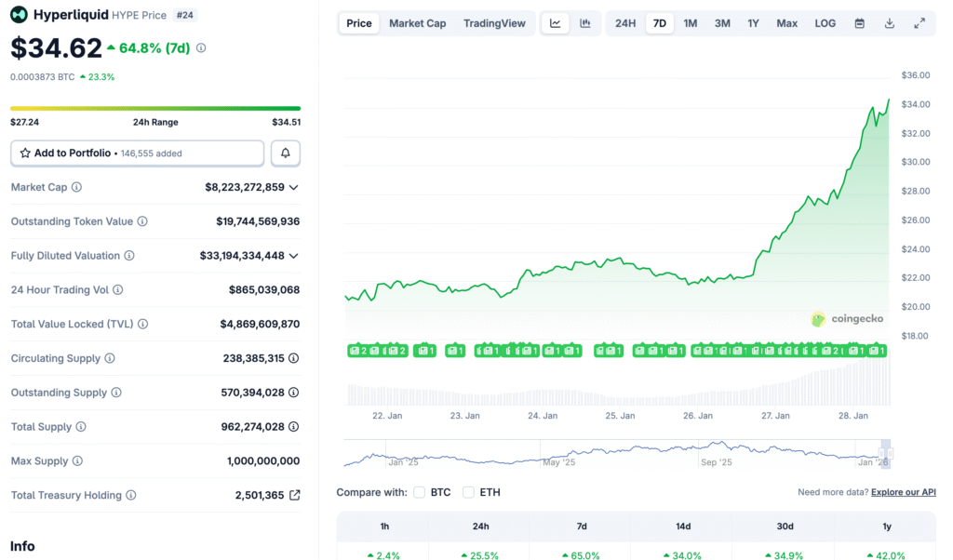
Task: Click the line chart icon
Action: point(556,23)
